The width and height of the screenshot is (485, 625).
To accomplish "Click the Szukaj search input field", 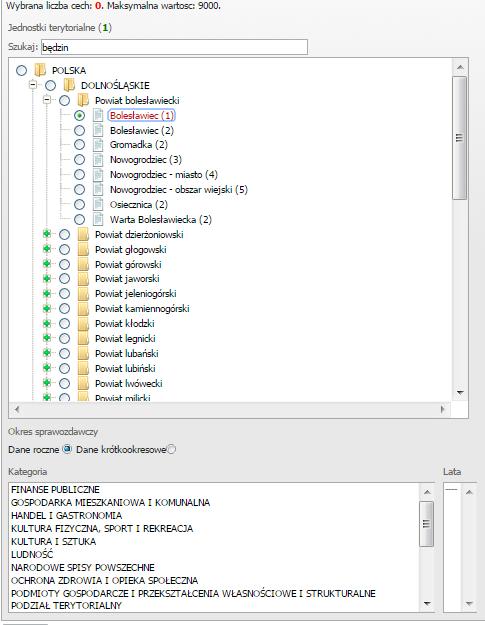I will pyautogui.click(x=174, y=47).
